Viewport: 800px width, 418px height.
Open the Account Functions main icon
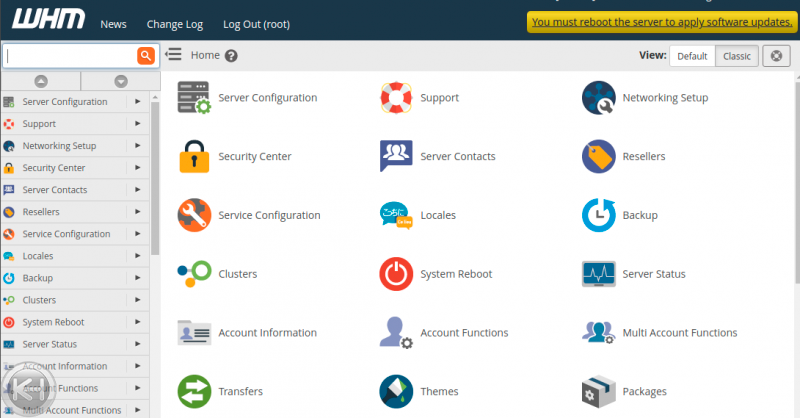point(396,333)
